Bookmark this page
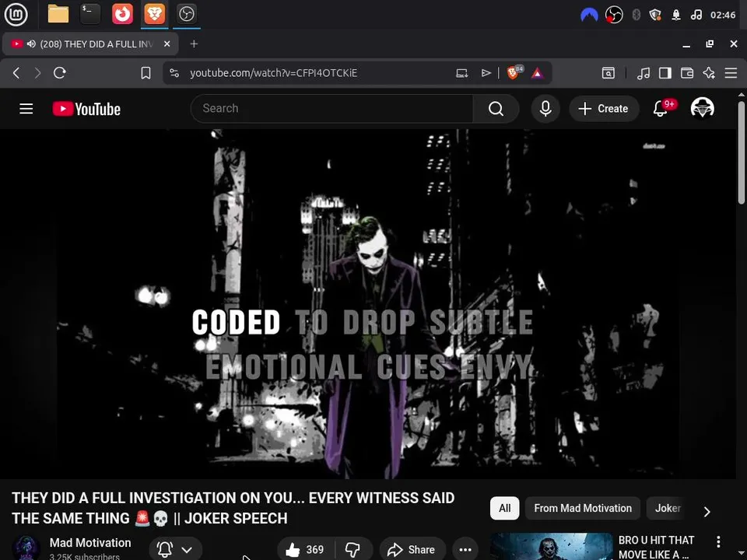 (x=146, y=73)
